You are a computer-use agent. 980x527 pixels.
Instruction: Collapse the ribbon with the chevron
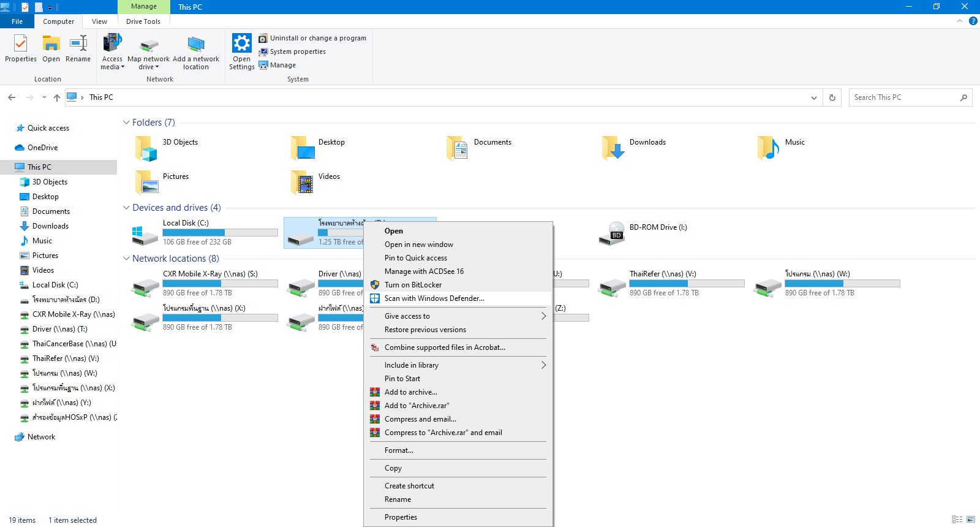click(x=960, y=21)
